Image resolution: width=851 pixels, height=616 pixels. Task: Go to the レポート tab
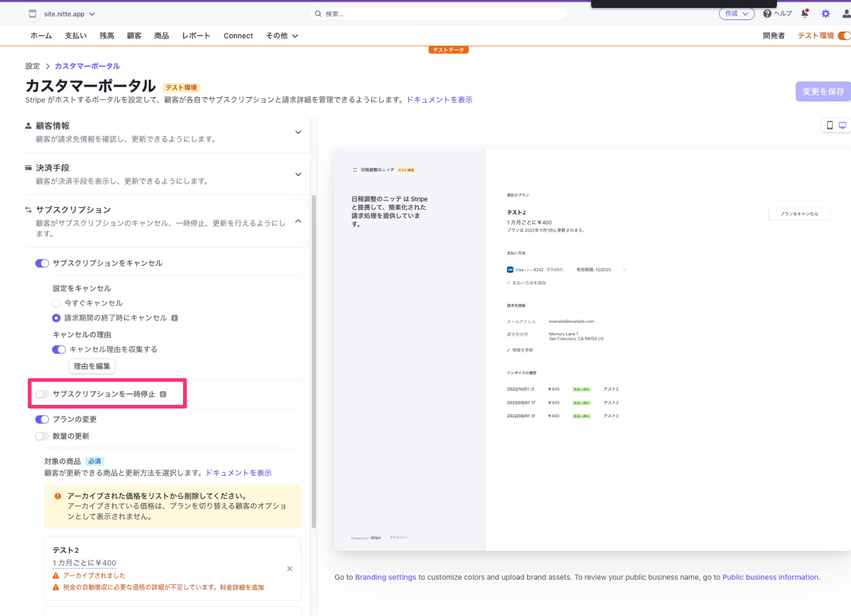[196, 36]
